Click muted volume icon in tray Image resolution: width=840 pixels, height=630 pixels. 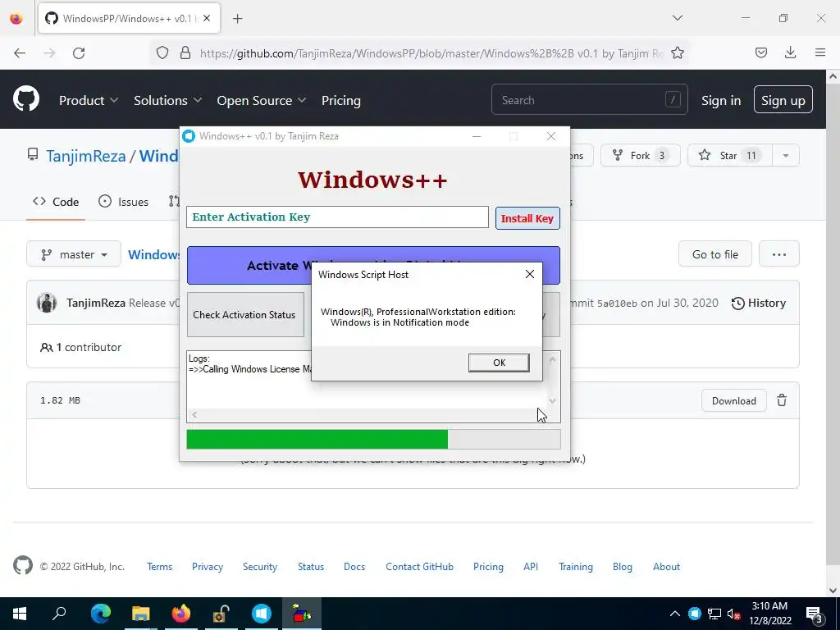coord(733,614)
